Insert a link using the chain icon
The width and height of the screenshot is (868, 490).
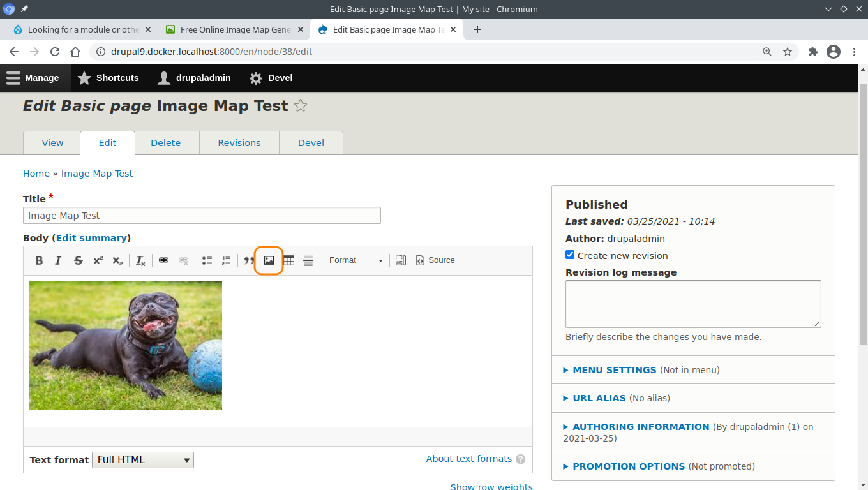pos(163,260)
